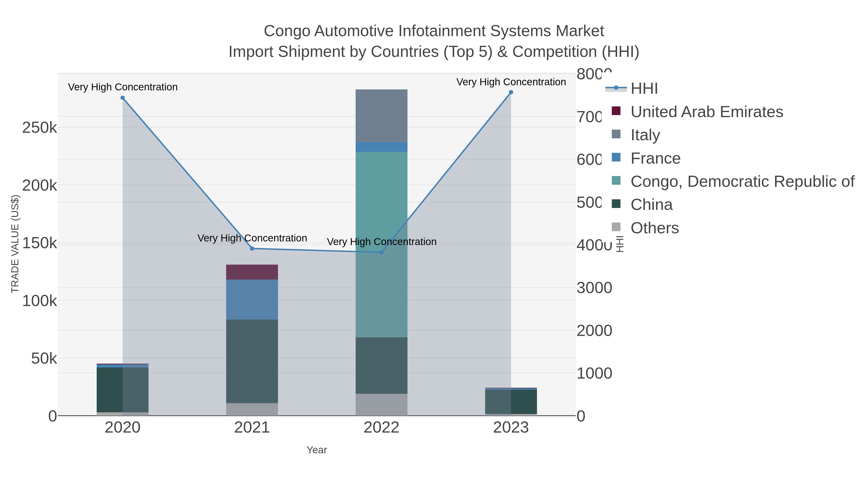Click the United Arab Emirates legend swatch
The width and height of the screenshot is (868, 488).
click(x=616, y=111)
